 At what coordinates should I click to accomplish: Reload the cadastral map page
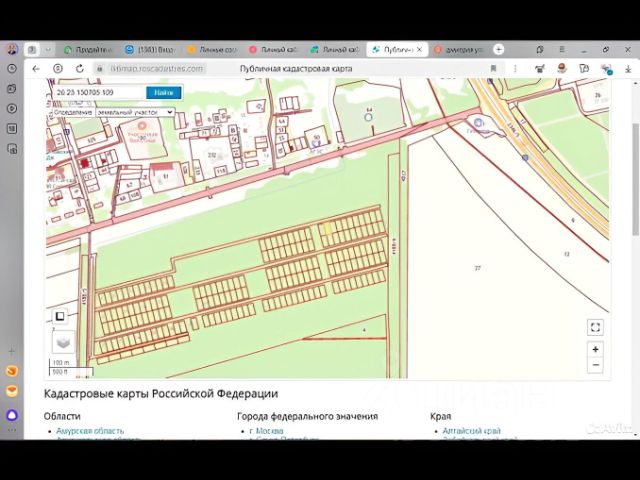pyautogui.click(x=80, y=69)
